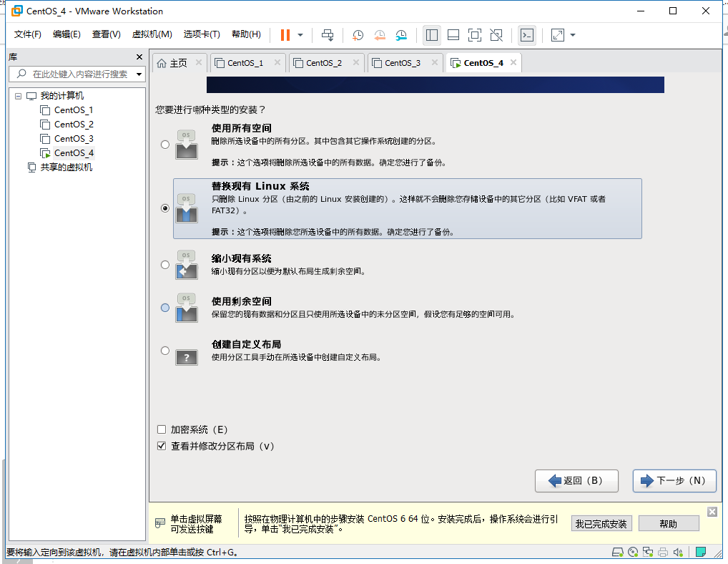Open the 帮助(H) menu
This screenshot has height=564, width=728.
point(246,34)
